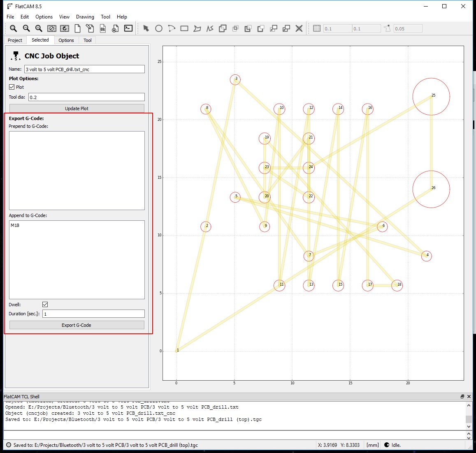This screenshot has width=476, height=453.
Task: Click the Zoom Out magnifier icon
Action: pos(26,28)
